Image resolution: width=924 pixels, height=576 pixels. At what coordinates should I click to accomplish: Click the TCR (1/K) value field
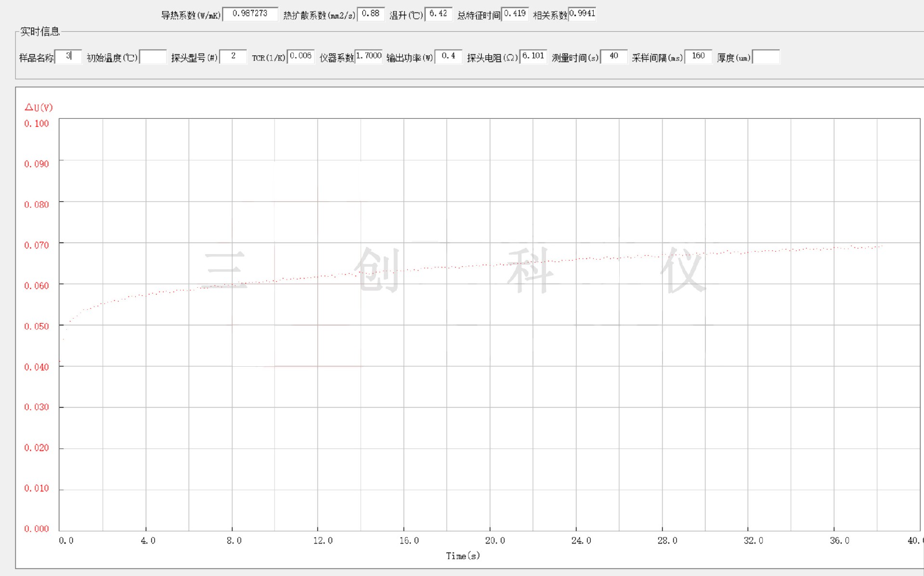click(x=300, y=57)
